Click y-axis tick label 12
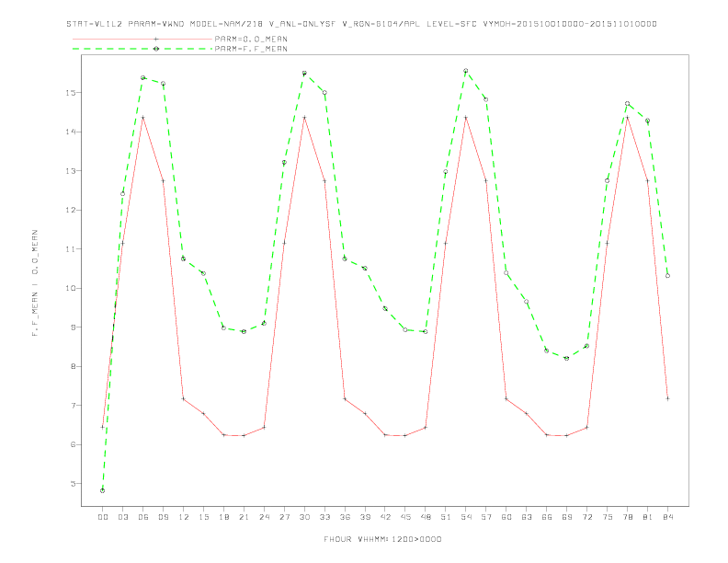728x563 pixels. click(x=71, y=210)
